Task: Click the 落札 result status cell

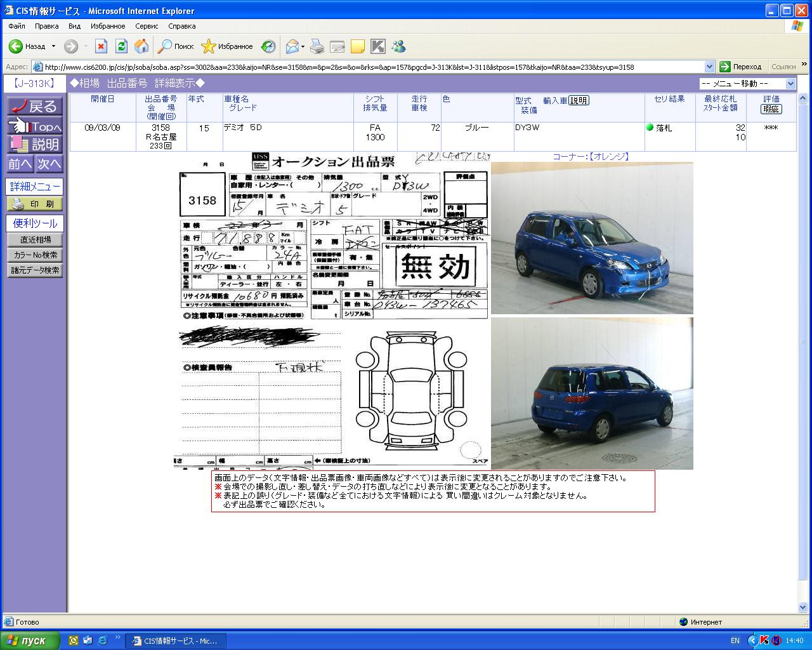Action: (669, 136)
